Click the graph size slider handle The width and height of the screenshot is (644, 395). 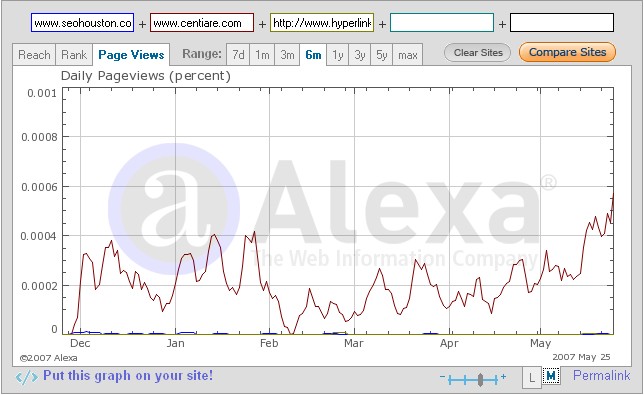point(480,379)
